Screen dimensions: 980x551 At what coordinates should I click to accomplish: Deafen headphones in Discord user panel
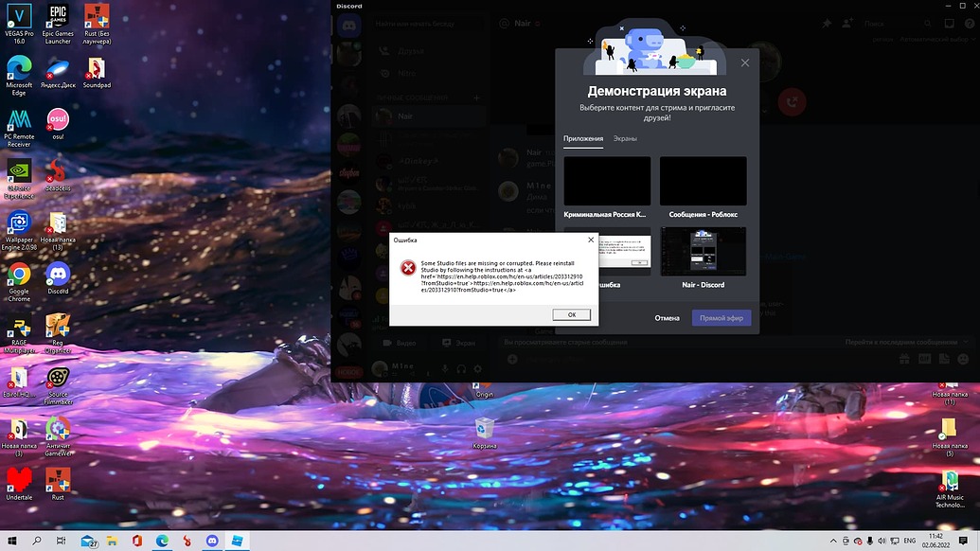pos(461,369)
